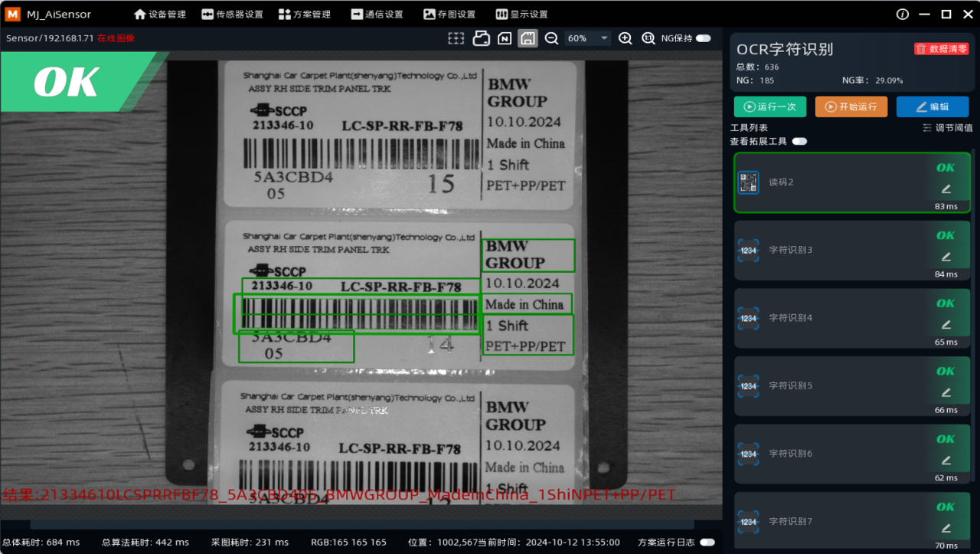980x554 pixels.
Task: Open the 传感器设置 menu
Action: pos(233,14)
